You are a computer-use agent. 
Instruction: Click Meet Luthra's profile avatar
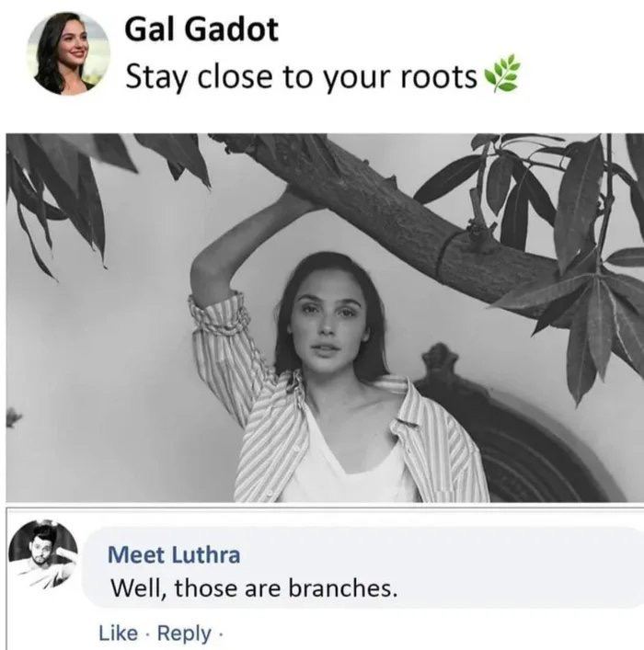point(43,554)
